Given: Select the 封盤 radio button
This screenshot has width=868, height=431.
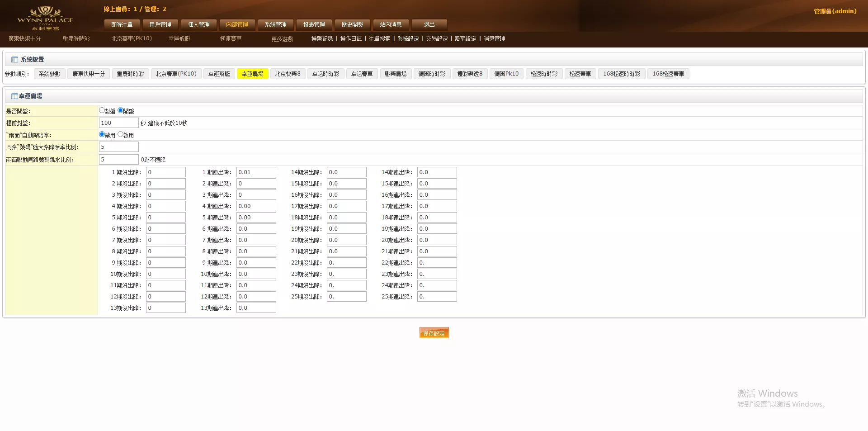Looking at the screenshot, I should [x=102, y=109].
